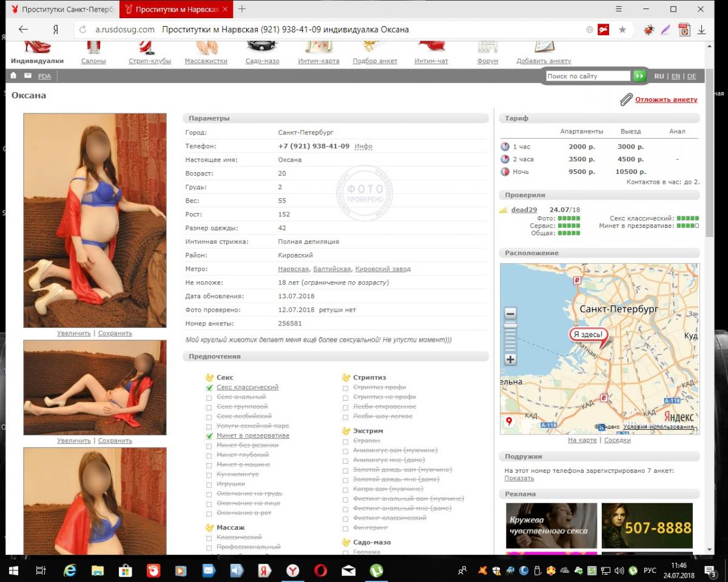Image resolution: width=728 pixels, height=582 pixels.
Task: Click the paperclip icon beside Отложить анкету
Action: point(626,99)
